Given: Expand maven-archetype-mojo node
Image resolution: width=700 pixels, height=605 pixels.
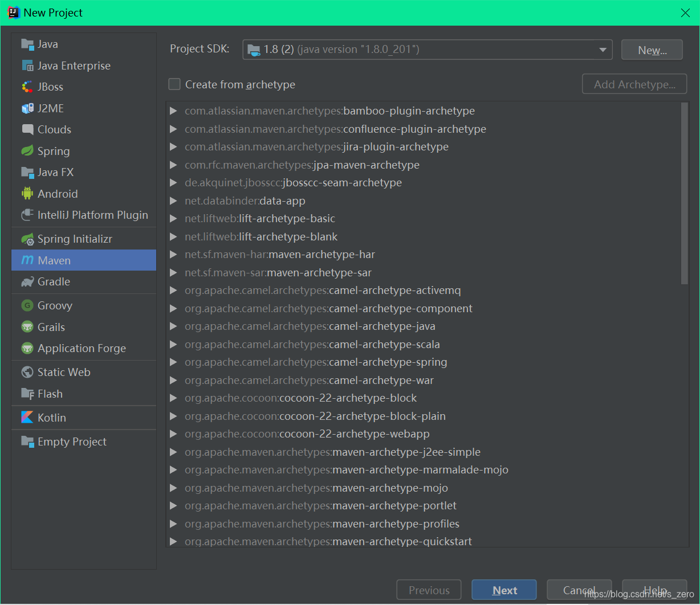Looking at the screenshot, I should [x=173, y=488].
